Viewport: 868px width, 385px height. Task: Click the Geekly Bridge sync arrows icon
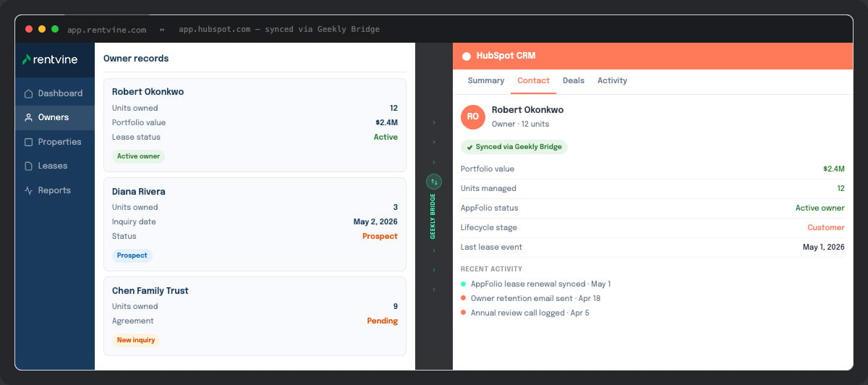point(433,182)
